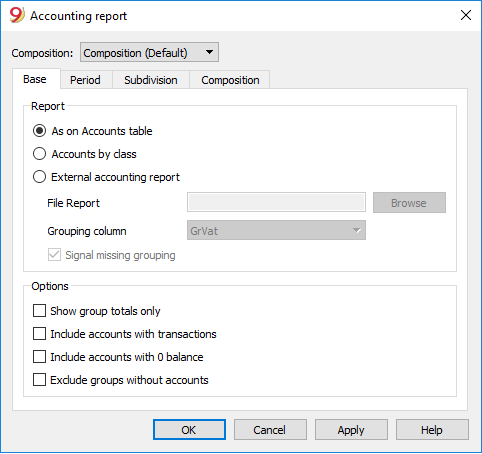Switch to the Subdivision tab
Image resolution: width=482 pixels, height=454 pixels.
(151, 80)
